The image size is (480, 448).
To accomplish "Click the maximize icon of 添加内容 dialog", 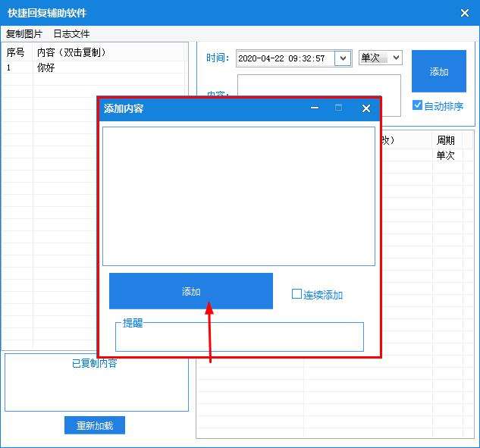I will [338, 108].
